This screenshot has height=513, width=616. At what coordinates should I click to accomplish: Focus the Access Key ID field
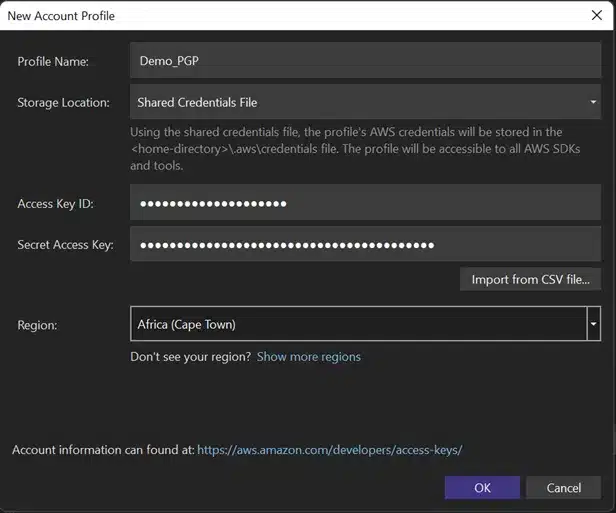coord(365,202)
